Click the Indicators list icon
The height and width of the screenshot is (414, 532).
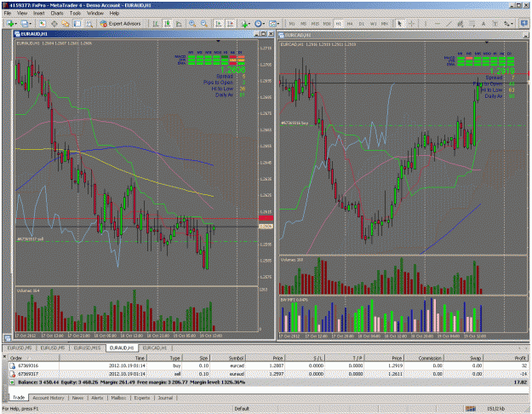click(244, 24)
